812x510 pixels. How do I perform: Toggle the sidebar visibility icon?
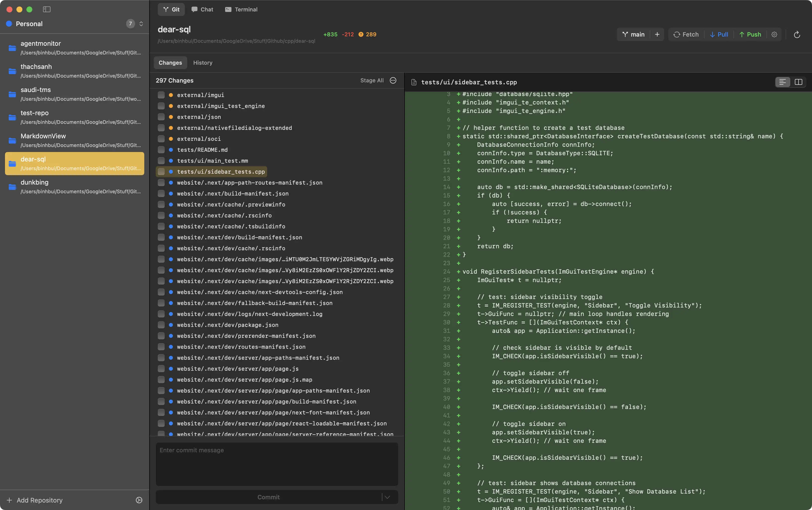coord(47,9)
